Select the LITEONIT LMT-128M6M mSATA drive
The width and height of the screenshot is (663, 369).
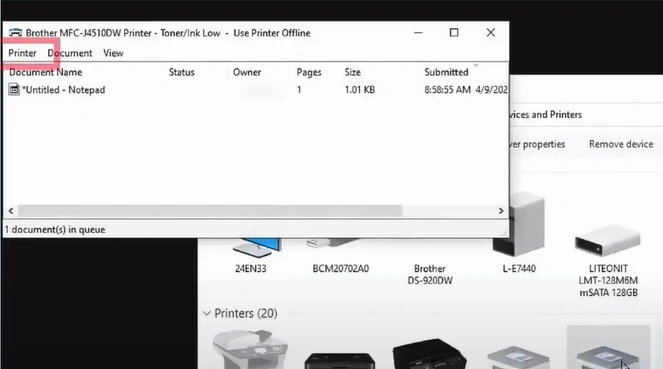[608, 260]
